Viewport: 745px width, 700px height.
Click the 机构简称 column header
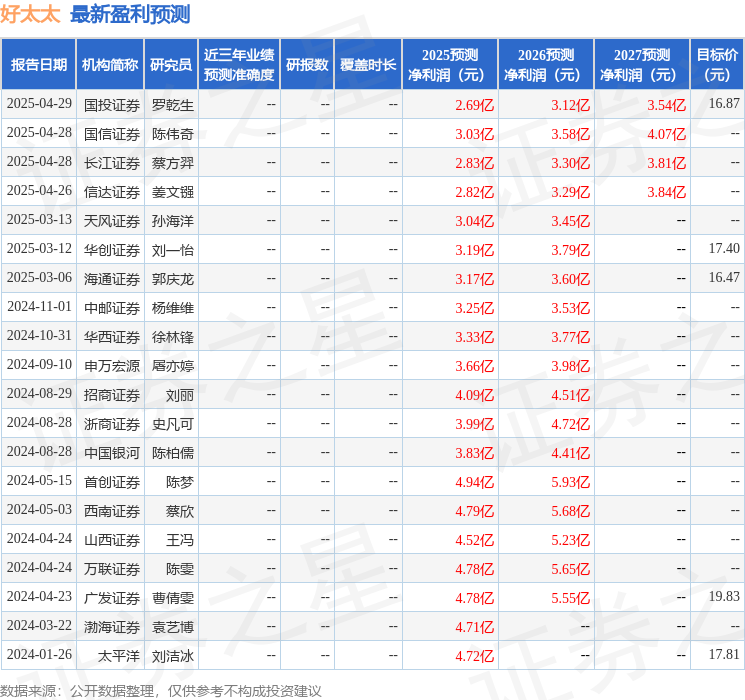(110, 65)
